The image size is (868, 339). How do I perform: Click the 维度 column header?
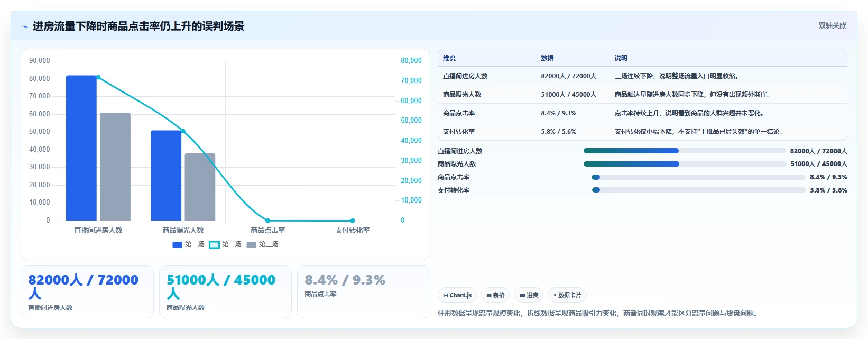pos(449,58)
